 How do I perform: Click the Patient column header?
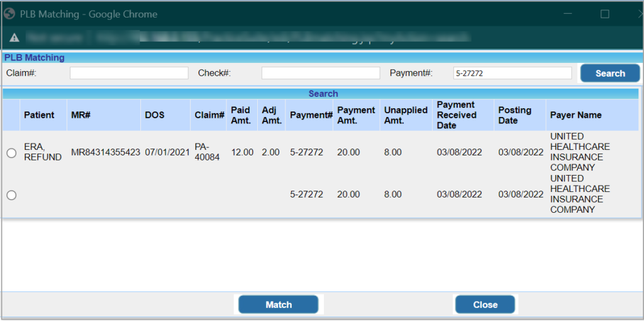[x=39, y=115]
